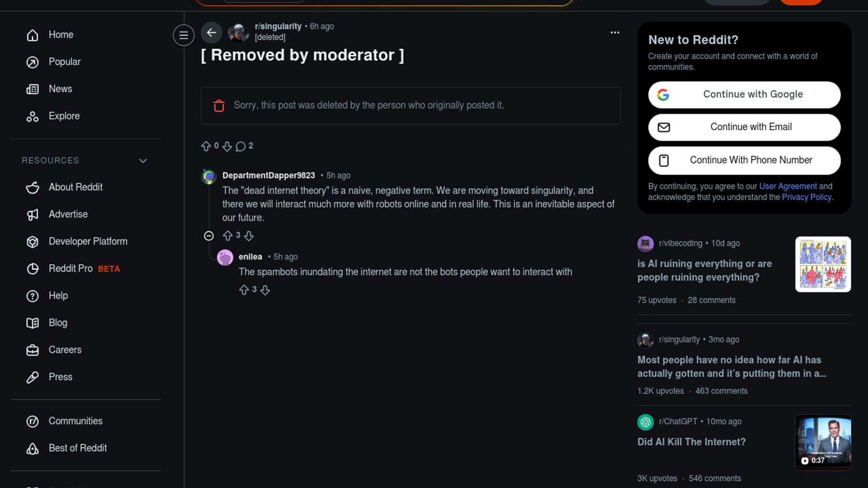The image size is (868, 488).
Task: Downvote the removed post
Action: (x=227, y=146)
